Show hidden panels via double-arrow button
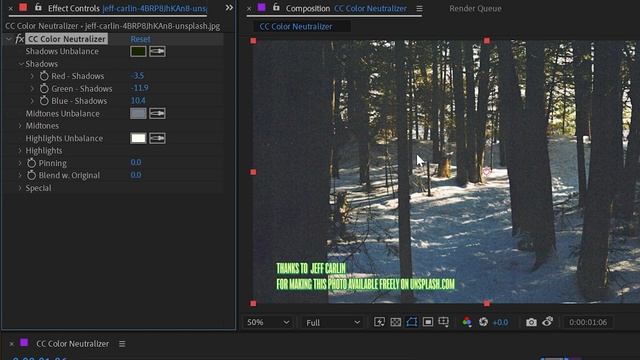640x360 pixels. coord(229,8)
